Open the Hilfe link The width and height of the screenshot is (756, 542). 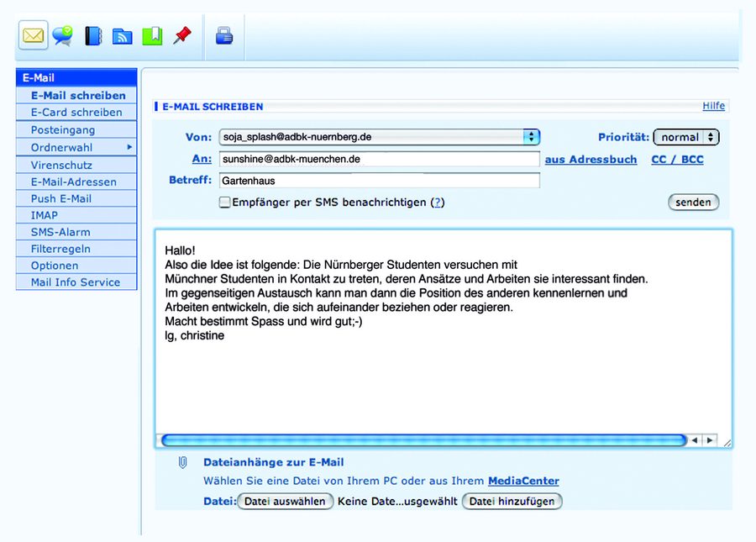tap(713, 106)
